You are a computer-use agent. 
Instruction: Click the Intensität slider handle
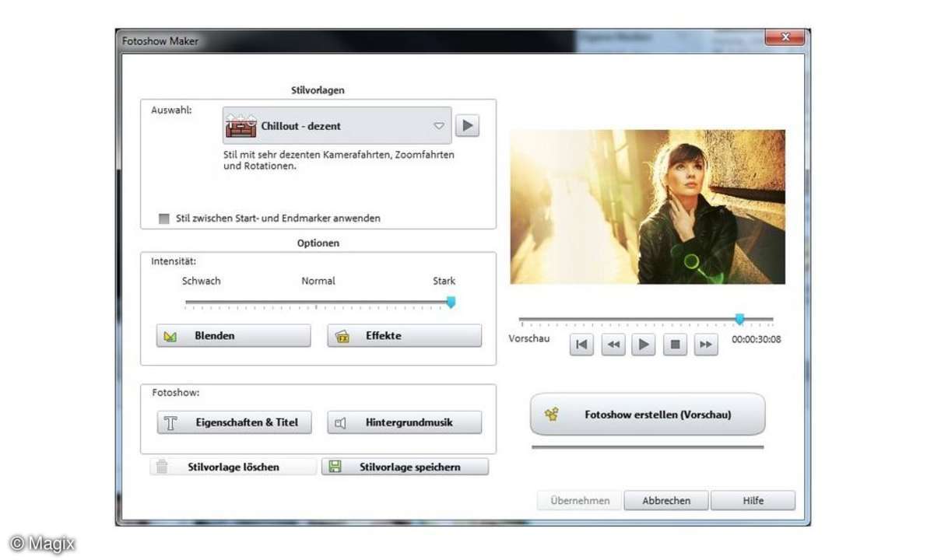(451, 303)
